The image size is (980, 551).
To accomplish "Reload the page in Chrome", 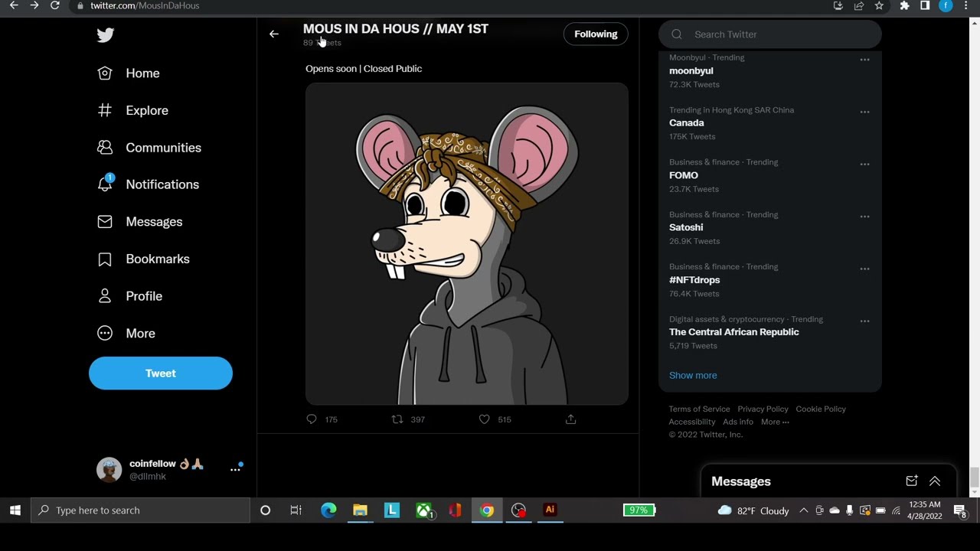I will coord(55,5).
